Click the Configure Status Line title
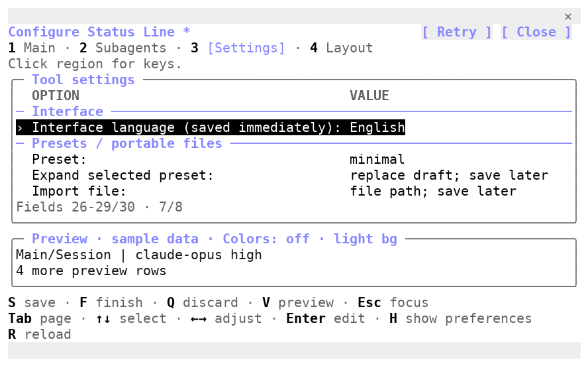This screenshot has width=588, height=366. [x=99, y=32]
